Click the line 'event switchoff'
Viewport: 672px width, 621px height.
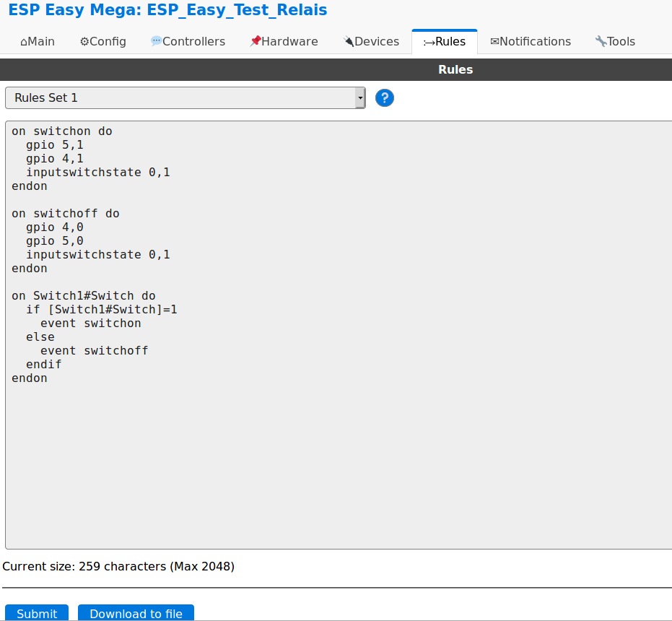(x=95, y=351)
